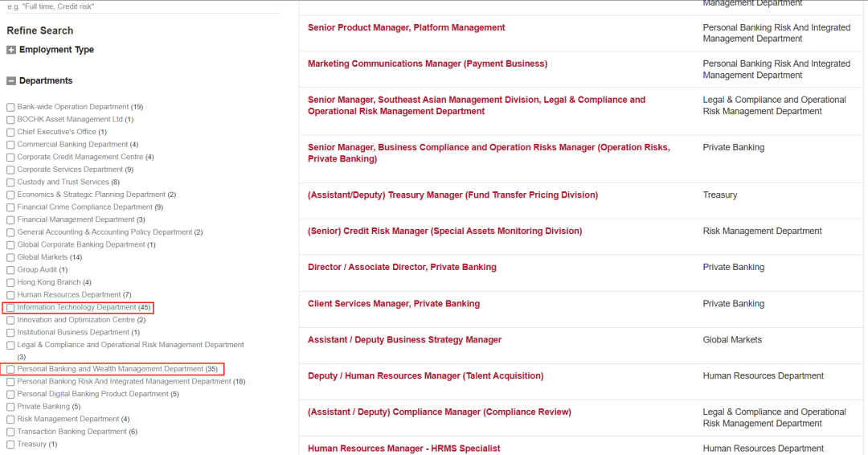Image resolution: width=868 pixels, height=455 pixels.
Task: Collapse the Departments filter section
Action: pyautogui.click(x=11, y=81)
